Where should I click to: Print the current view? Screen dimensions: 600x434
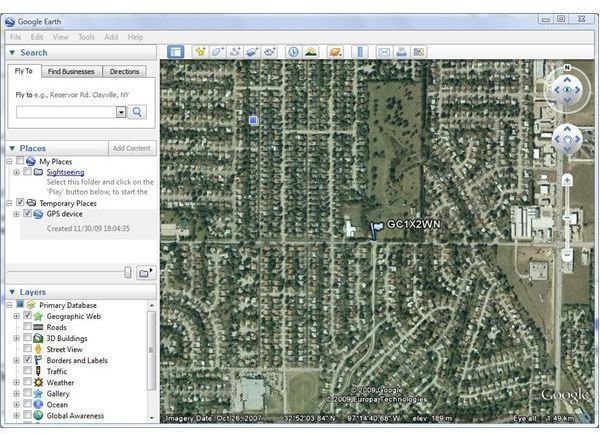401,52
